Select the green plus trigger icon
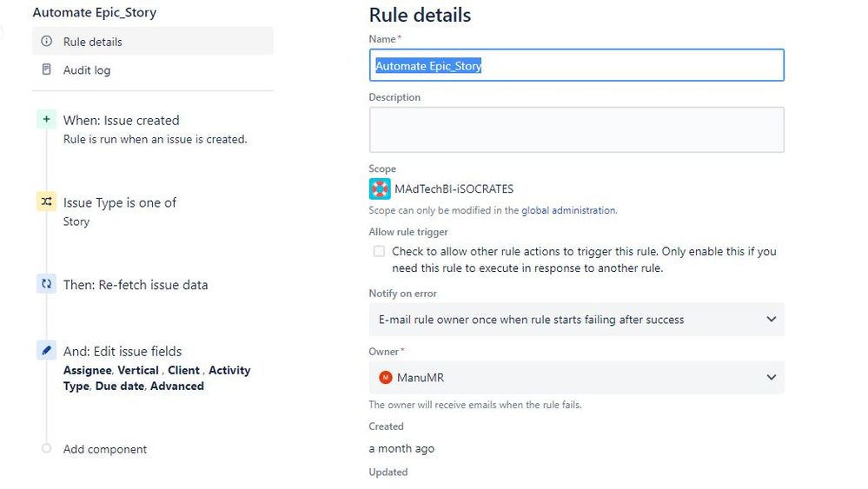This screenshot has width=868, height=489. point(47,119)
